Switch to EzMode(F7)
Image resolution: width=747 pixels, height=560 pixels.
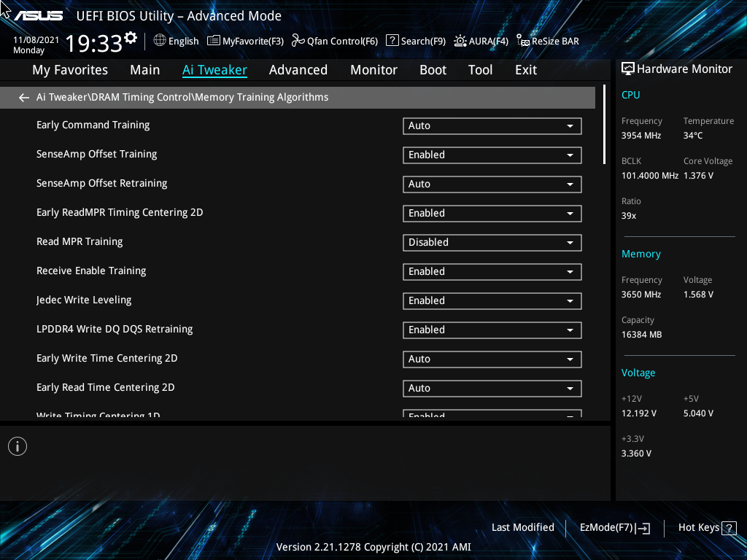pos(614,528)
